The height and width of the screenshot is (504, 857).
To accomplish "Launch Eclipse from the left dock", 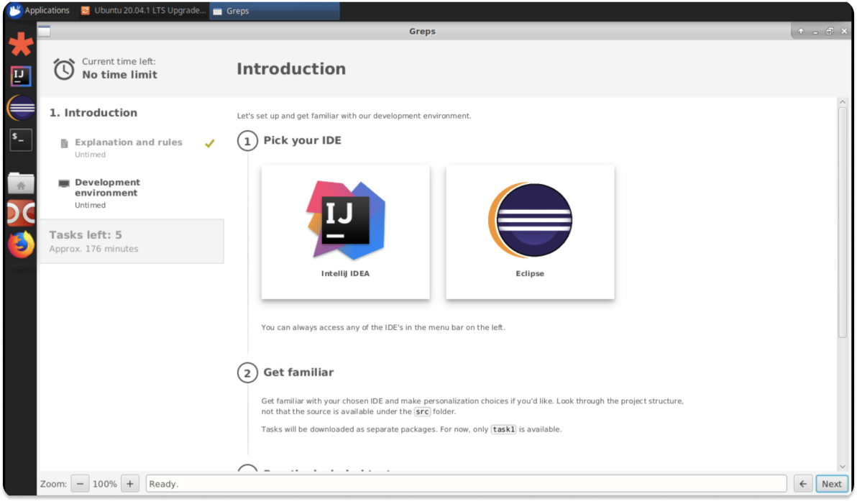I will pyautogui.click(x=22, y=109).
